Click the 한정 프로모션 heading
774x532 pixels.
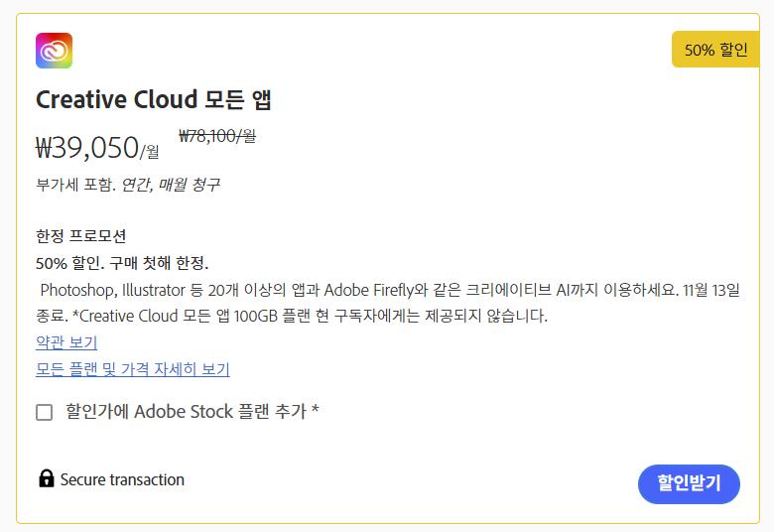coord(80,236)
